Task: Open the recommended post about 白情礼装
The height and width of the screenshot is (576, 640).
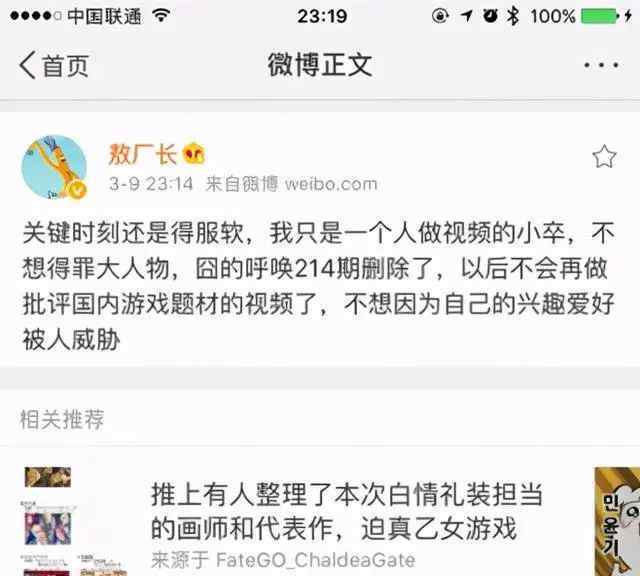Action: [x=347, y=511]
